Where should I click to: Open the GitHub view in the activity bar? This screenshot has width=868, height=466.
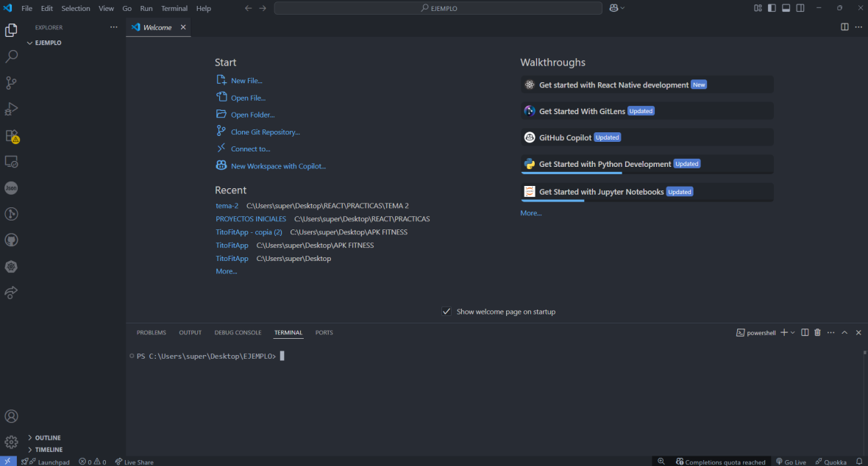tap(11, 240)
